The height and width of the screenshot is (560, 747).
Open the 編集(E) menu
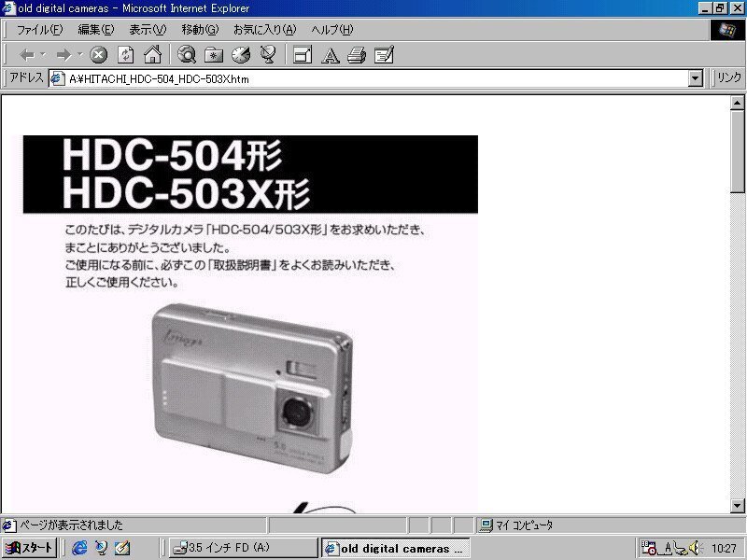96,30
